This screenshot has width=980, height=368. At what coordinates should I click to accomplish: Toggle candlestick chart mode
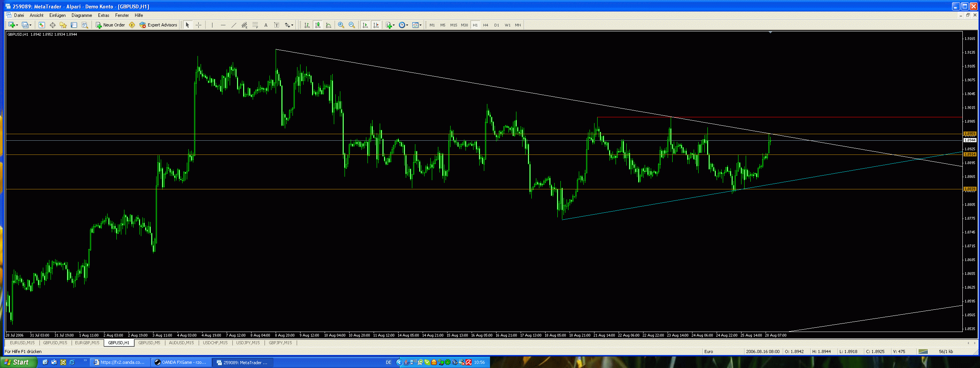coord(317,25)
